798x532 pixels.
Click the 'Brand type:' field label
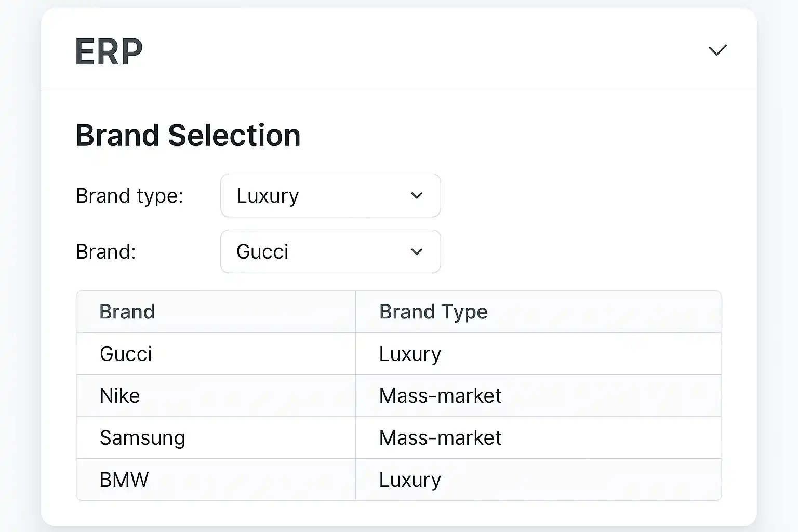[x=129, y=196]
